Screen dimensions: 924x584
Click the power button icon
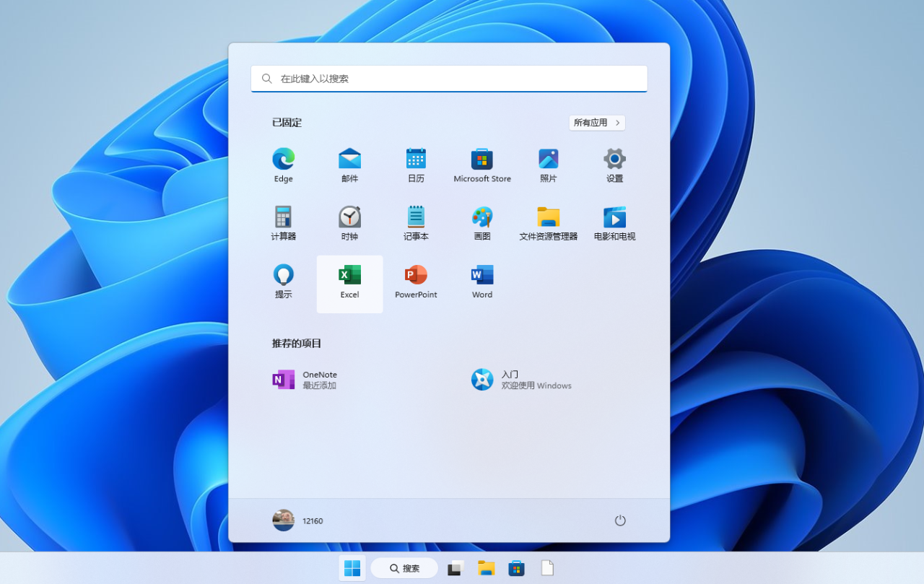[620, 520]
